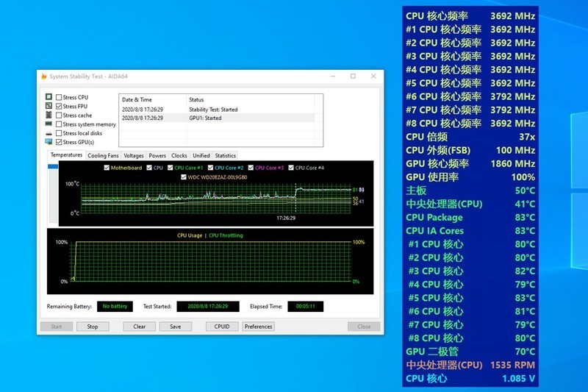Toggle the CPU temperature graph checkbox
This screenshot has width=588, height=392.
pyautogui.click(x=149, y=168)
